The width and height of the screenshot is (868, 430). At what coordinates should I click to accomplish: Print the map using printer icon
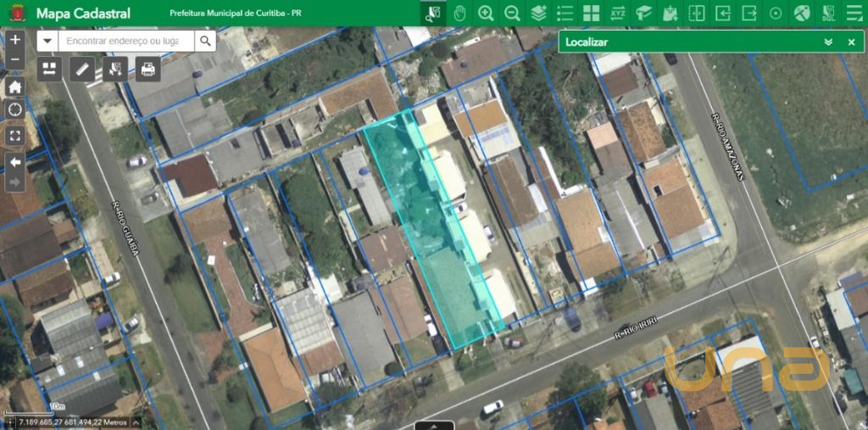click(148, 70)
